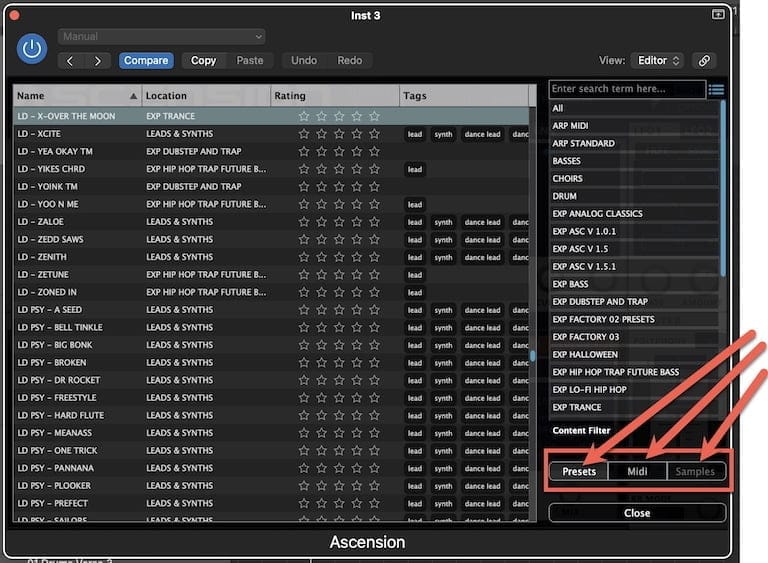Viewport: 768px width, 563px height.
Task: Select EXP TRANCE category in list
Action: click(578, 407)
